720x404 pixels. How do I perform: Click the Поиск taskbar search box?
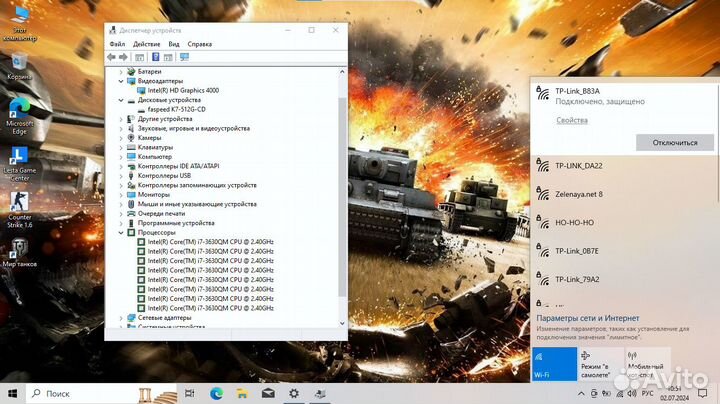[102, 393]
